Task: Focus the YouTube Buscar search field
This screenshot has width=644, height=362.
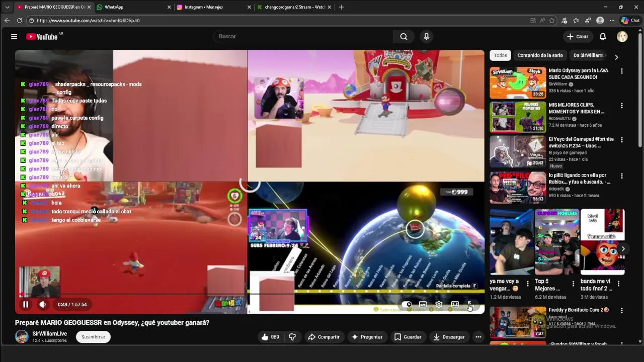Action: pyautogui.click(x=303, y=36)
